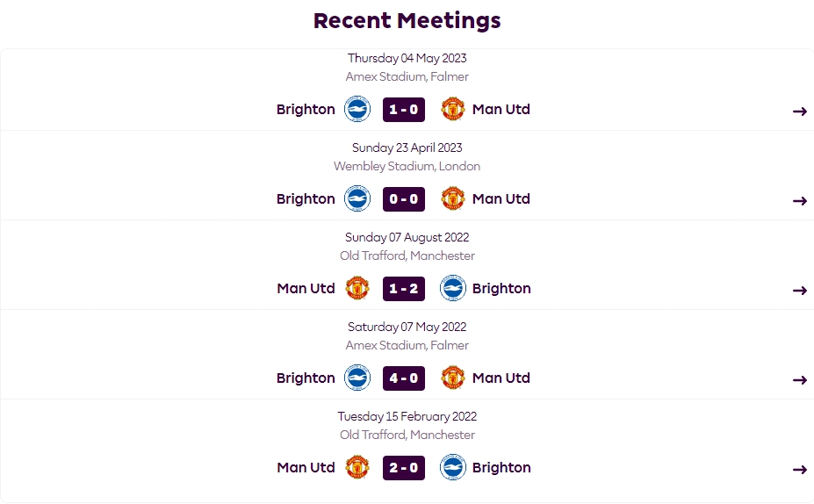Open the 4 - 0 score result
Screen dimensions: 814x504
click(404, 378)
